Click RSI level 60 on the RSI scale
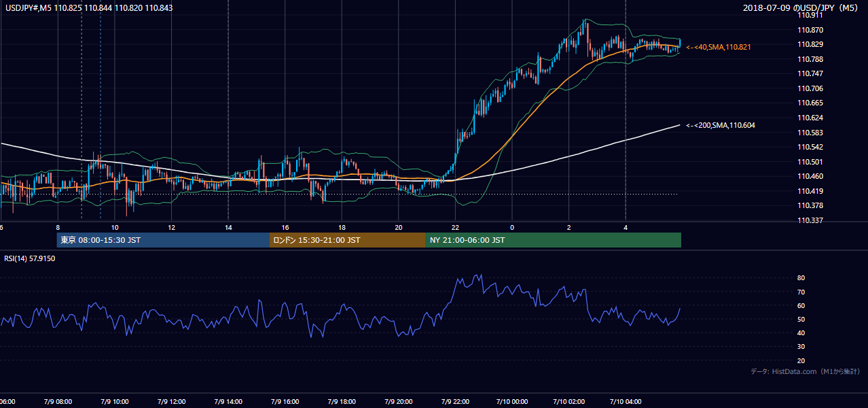The height and width of the screenshot is (408, 868). pos(801,305)
